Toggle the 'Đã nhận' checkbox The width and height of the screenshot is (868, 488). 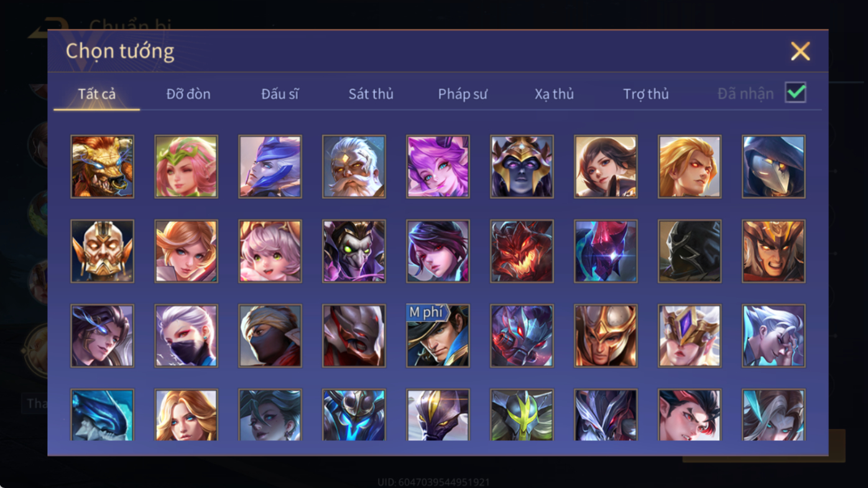click(x=795, y=93)
